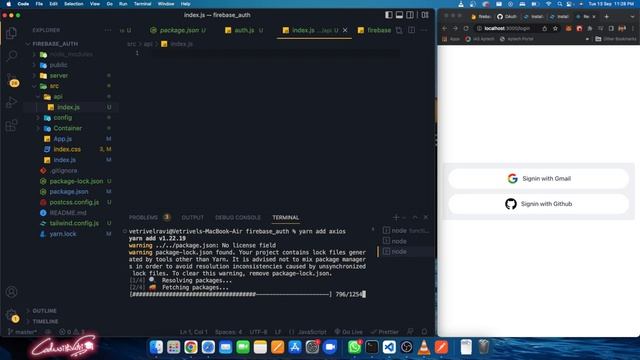This screenshot has height=360, width=640.
Task: Click Prettier in status bar
Action: coord(384,332)
